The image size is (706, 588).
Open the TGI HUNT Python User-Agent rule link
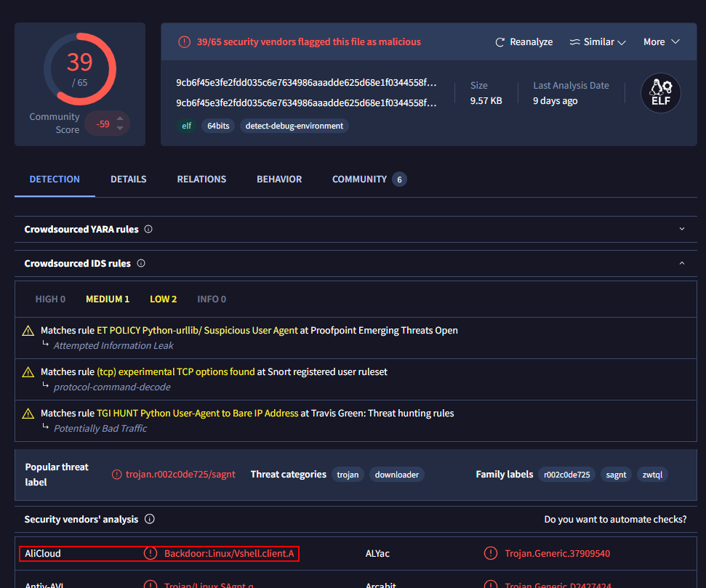pyautogui.click(x=197, y=414)
